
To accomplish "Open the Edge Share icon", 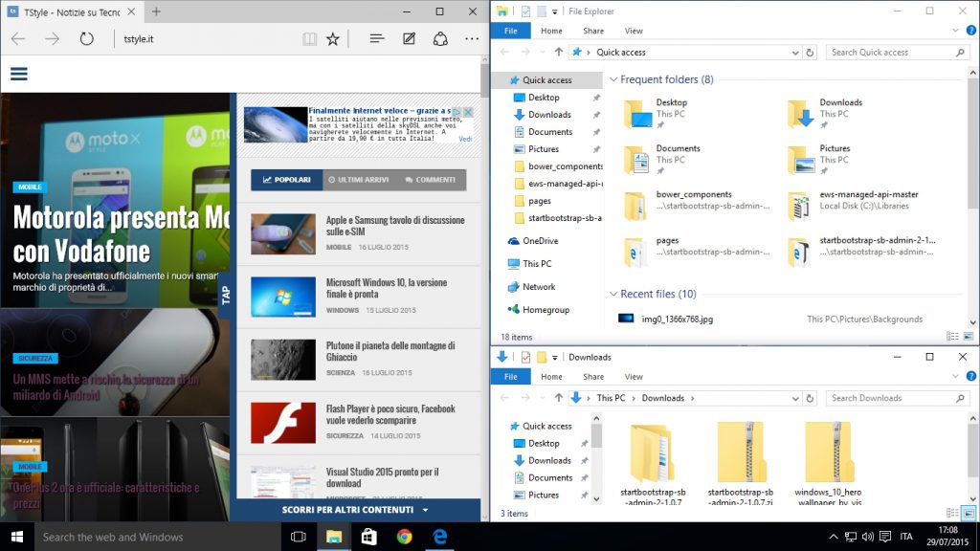I will pyautogui.click(x=440, y=38).
